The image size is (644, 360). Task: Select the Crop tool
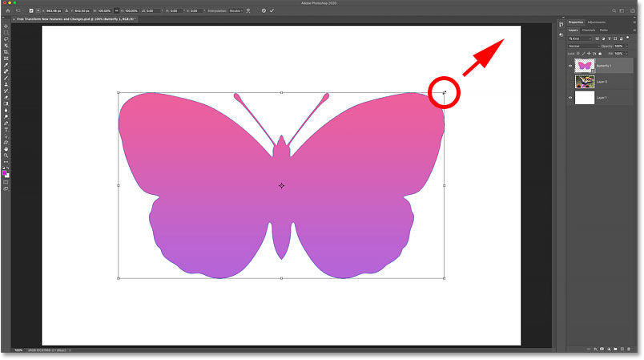[6, 52]
